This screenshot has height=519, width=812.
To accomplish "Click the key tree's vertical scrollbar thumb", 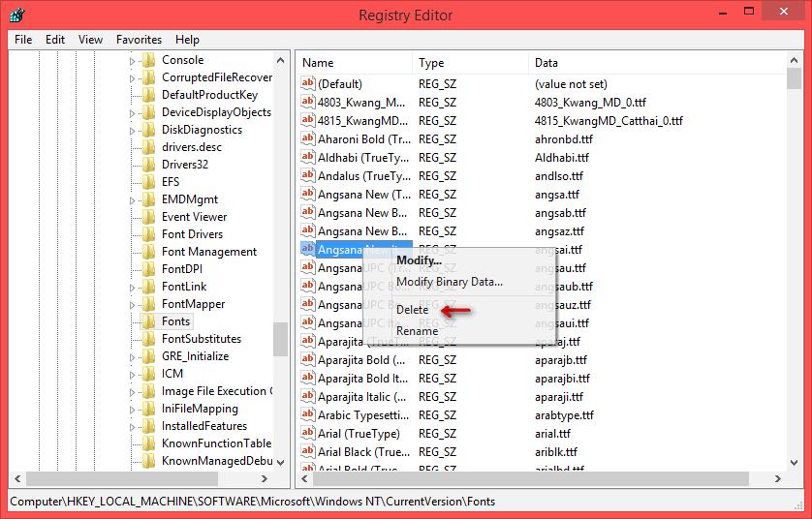I will [280, 340].
